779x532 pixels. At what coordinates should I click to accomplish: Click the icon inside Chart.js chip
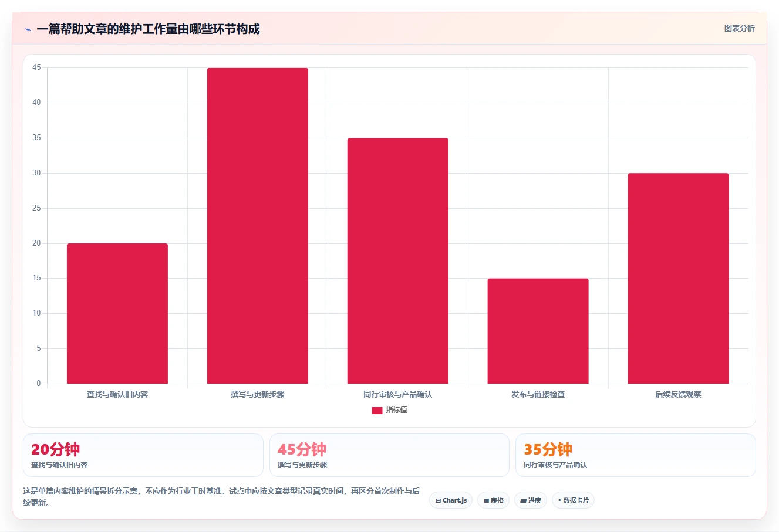click(438, 501)
